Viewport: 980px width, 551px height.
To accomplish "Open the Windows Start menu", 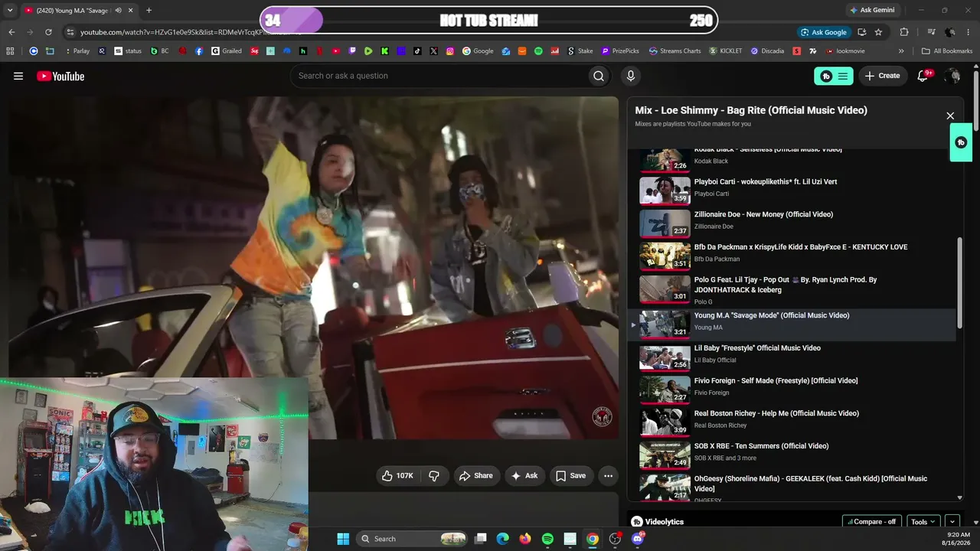I will pos(343,539).
